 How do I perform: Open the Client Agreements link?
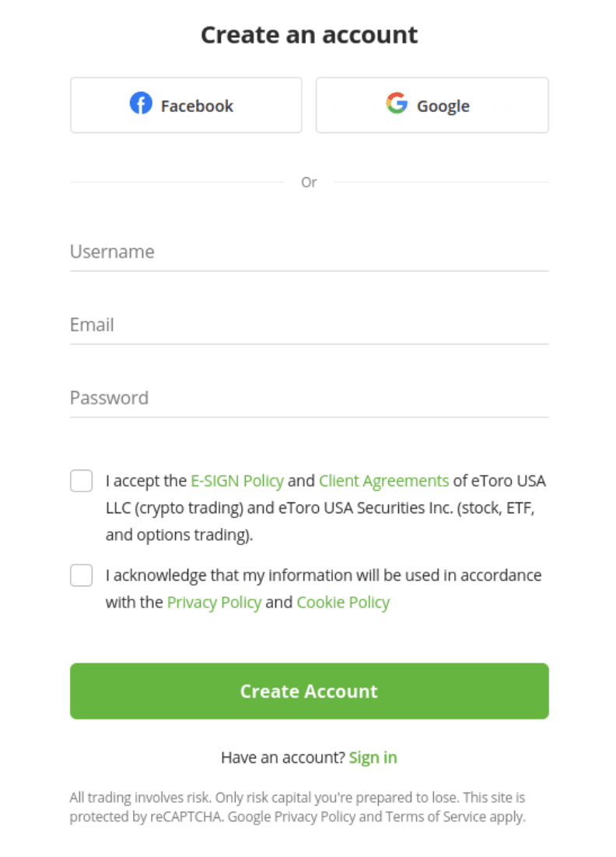click(x=383, y=481)
